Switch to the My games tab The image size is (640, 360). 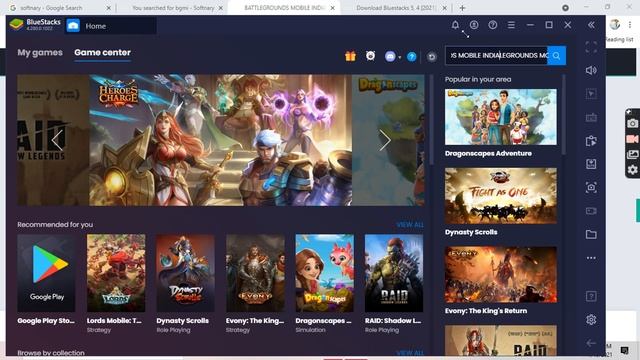(40, 53)
